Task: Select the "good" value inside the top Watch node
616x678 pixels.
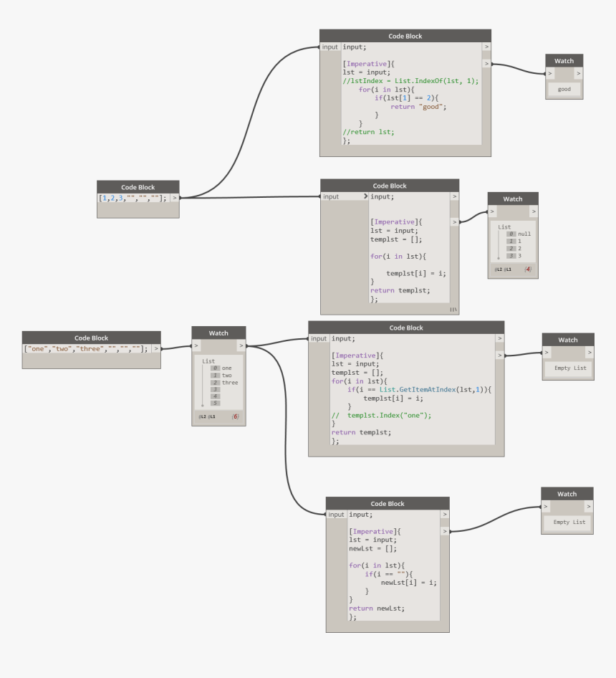Action: [564, 90]
